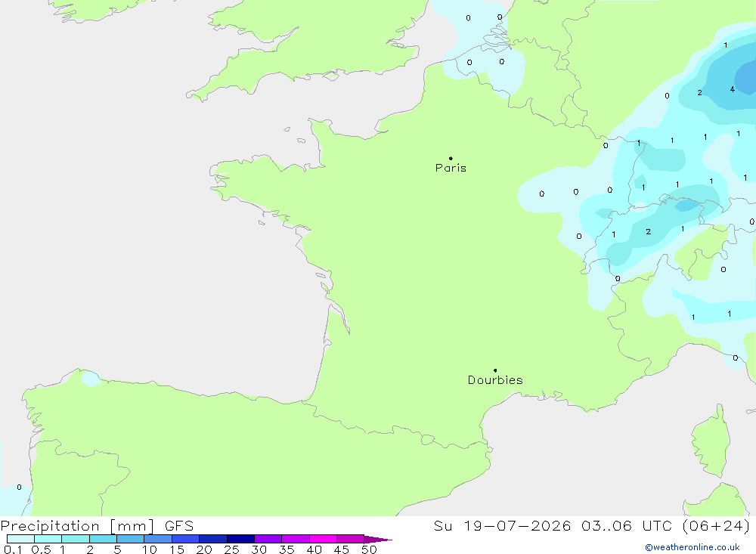Select the Paris map label
This screenshot has height=554, width=756.
(451, 168)
